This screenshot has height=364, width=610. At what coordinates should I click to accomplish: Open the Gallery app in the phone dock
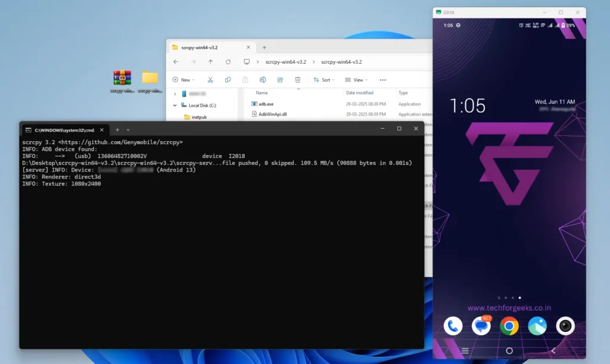(537, 326)
